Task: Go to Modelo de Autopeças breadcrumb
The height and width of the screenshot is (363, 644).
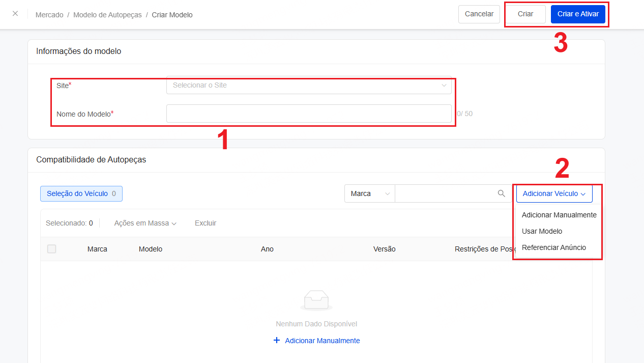Action: coord(107,15)
